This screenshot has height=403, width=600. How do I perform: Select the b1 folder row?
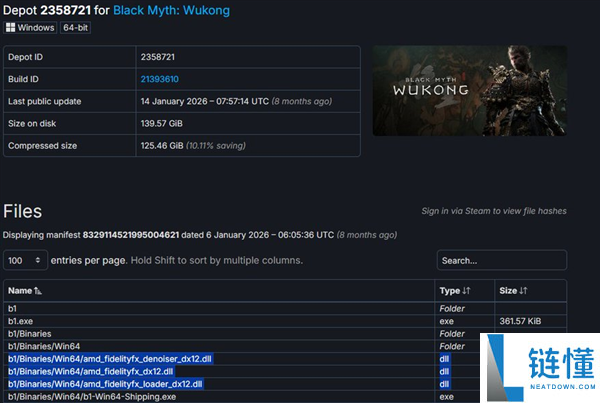tap(285, 308)
